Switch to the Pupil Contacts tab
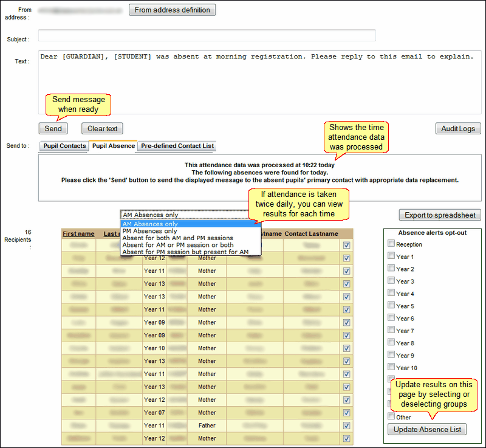 [64, 146]
